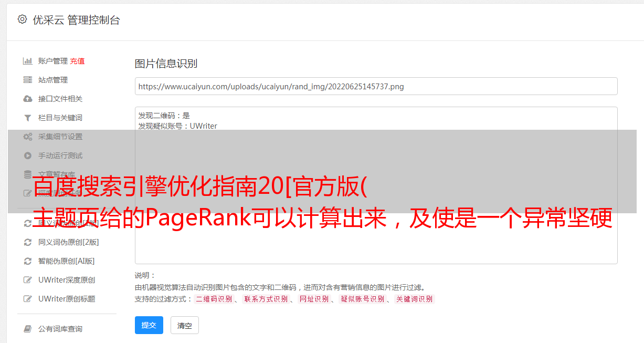Open the UWriter深度原创 page
Image resolution: width=644 pixels, height=343 pixels.
click(67, 280)
